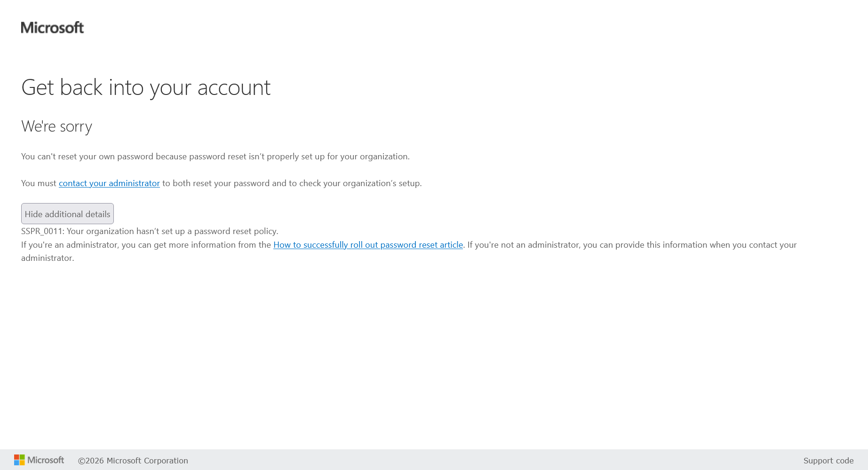Click the We're sorry subheading
This screenshot has height=470, width=868.
(56, 126)
